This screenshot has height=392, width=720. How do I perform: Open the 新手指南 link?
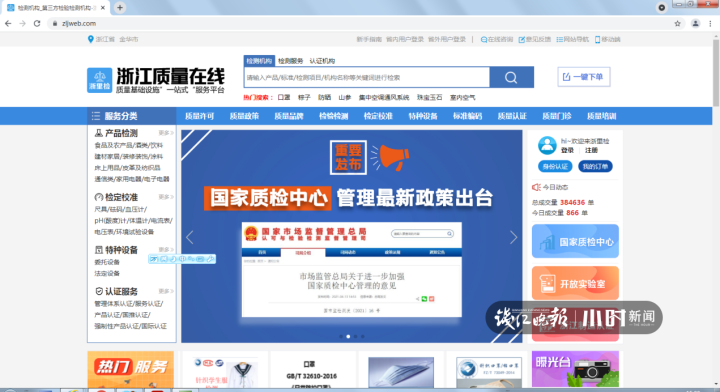point(369,39)
